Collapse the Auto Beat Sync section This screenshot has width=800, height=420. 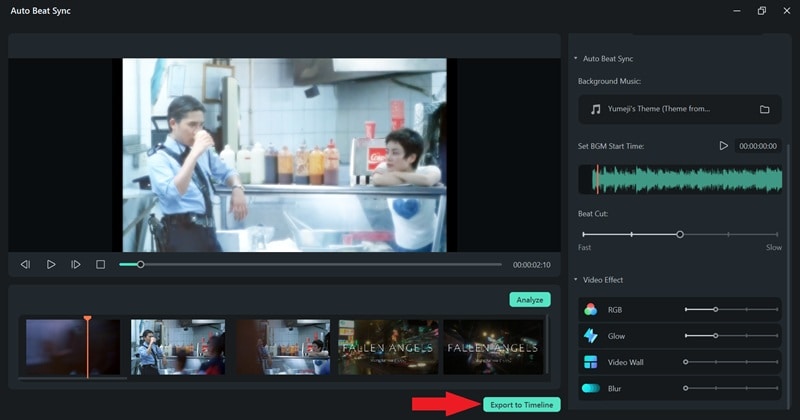point(576,58)
